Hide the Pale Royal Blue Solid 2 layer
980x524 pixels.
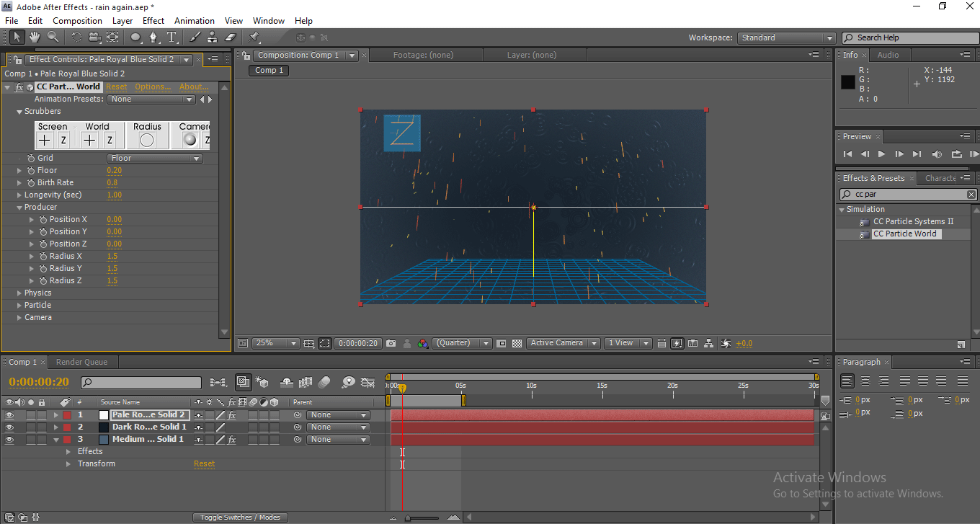click(x=9, y=415)
